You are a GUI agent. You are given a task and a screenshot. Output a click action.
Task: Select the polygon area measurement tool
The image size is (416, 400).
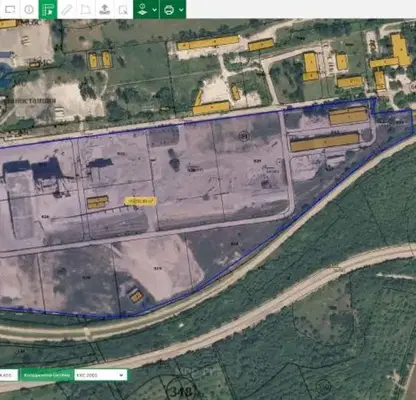pyautogui.click(x=86, y=9)
